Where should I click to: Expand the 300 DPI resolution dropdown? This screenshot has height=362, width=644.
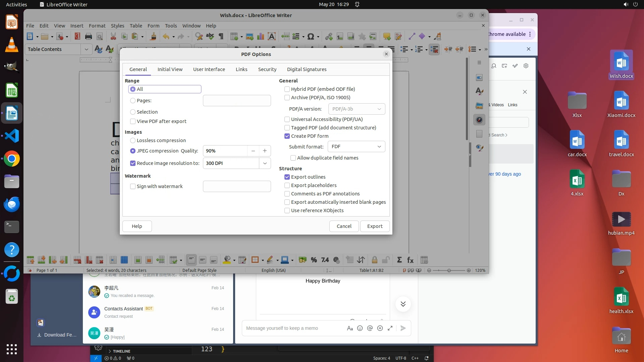pyautogui.click(x=265, y=163)
